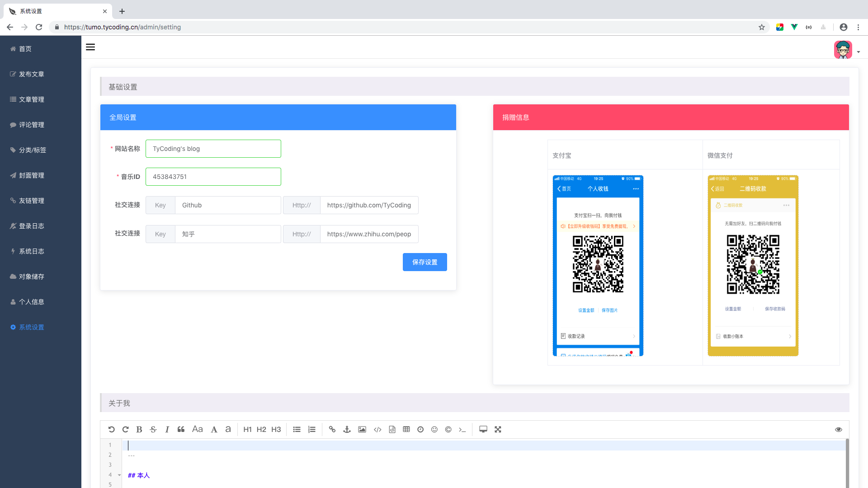Undo last edit in markdown editor
This screenshot has width=868, height=488.
(x=111, y=429)
